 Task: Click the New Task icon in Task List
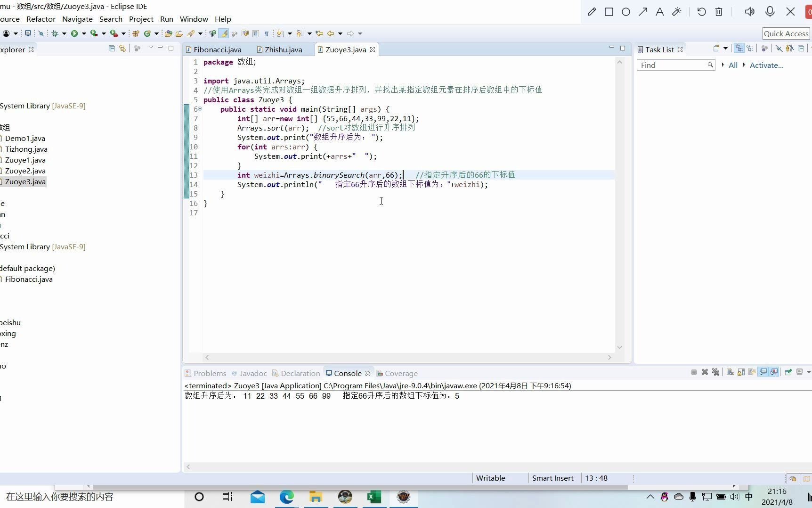coord(716,48)
